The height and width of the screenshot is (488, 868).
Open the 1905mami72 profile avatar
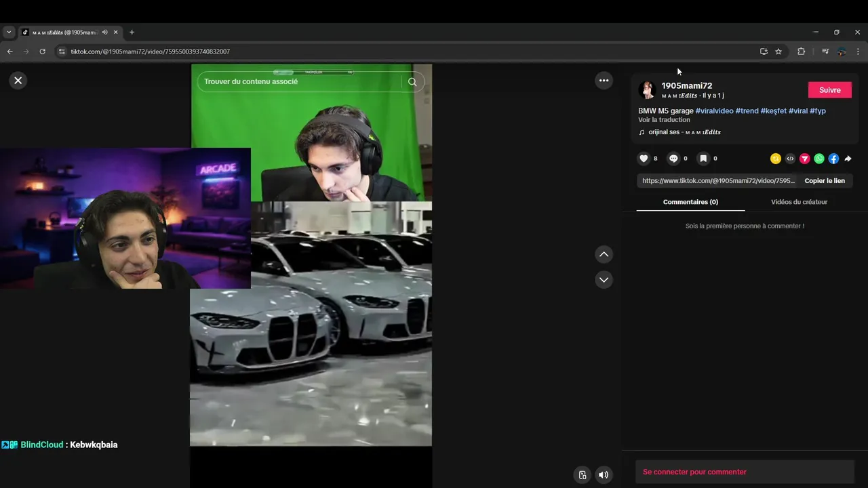(x=647, y=90)
